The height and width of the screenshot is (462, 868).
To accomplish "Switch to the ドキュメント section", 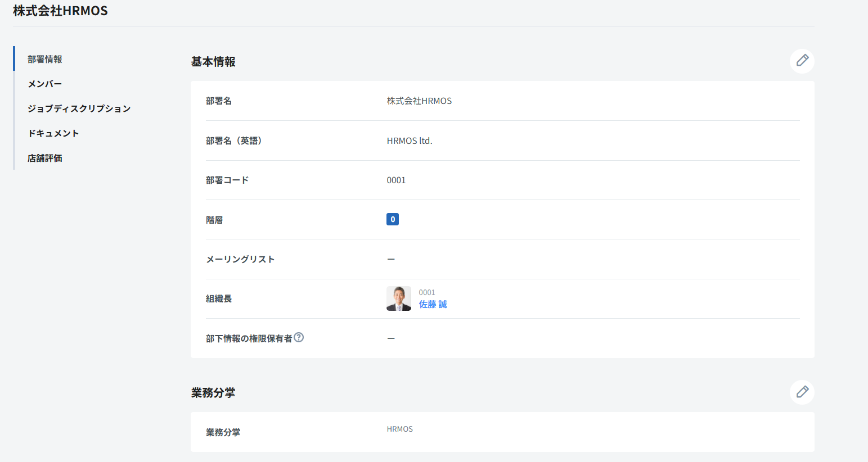I will 53,133.
